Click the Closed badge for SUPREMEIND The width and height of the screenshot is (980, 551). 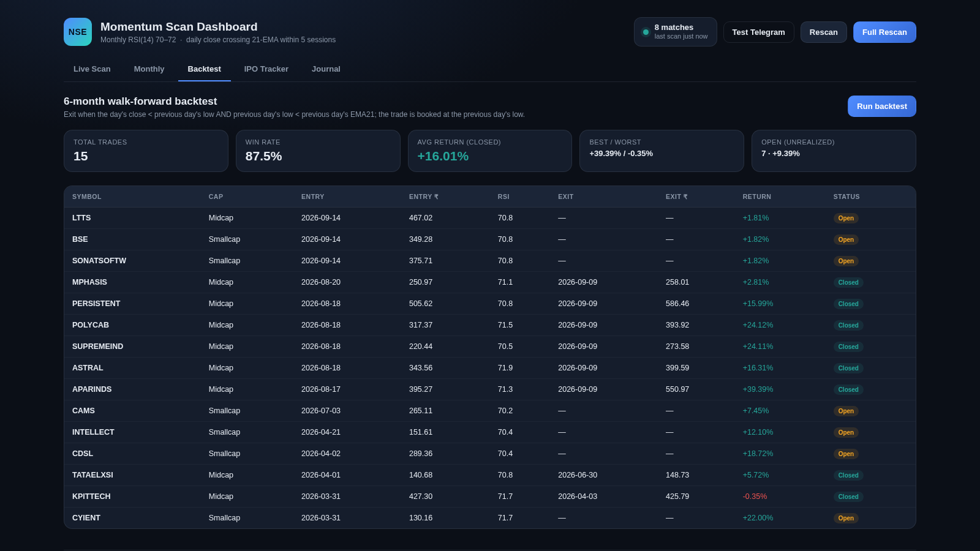pos(848,347)
